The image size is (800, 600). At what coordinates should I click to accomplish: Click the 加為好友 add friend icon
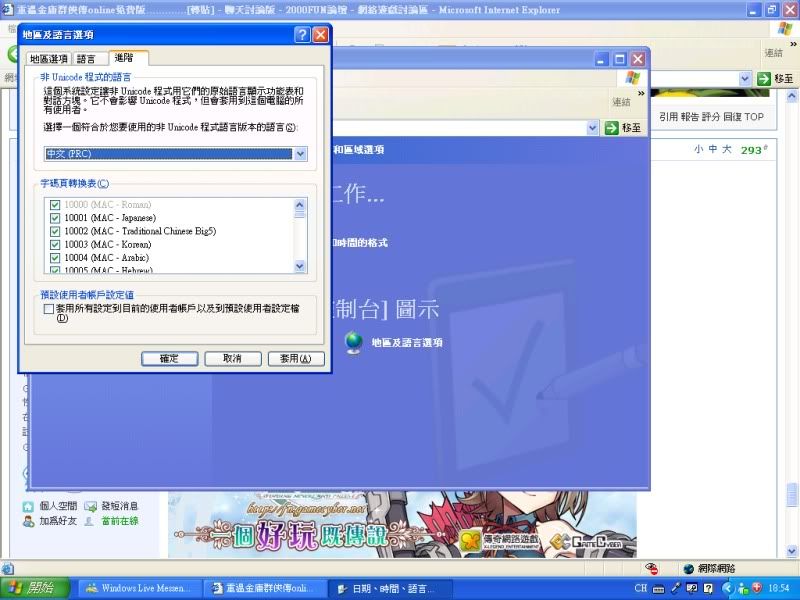28,521
